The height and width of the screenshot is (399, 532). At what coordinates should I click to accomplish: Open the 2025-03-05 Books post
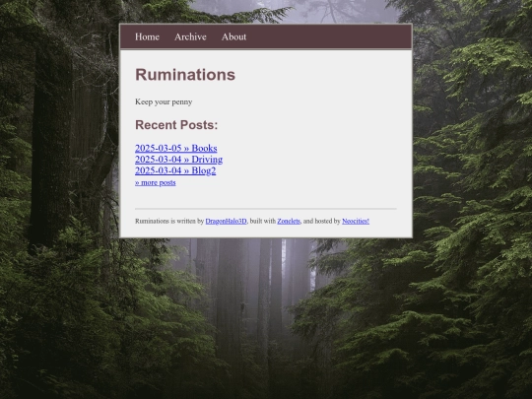point(175,148)
